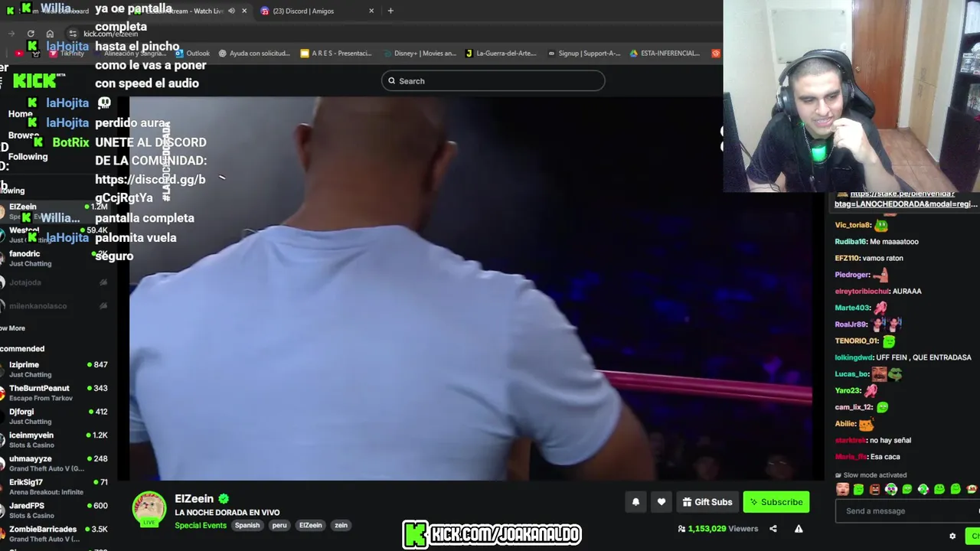This screenshot has height=551, width=980.
Task: Open offline Jotajoda channel in sidebar
Action: (x=54, y=282)
